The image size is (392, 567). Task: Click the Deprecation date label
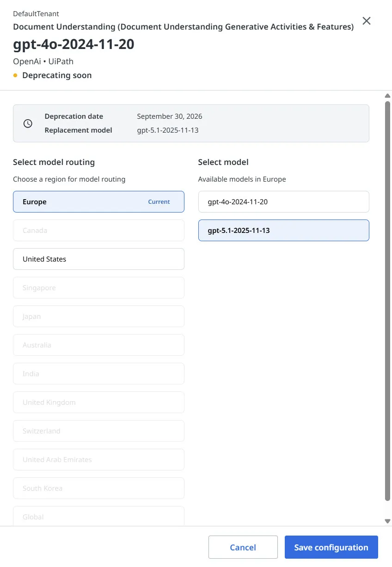(x=74, y=116)
